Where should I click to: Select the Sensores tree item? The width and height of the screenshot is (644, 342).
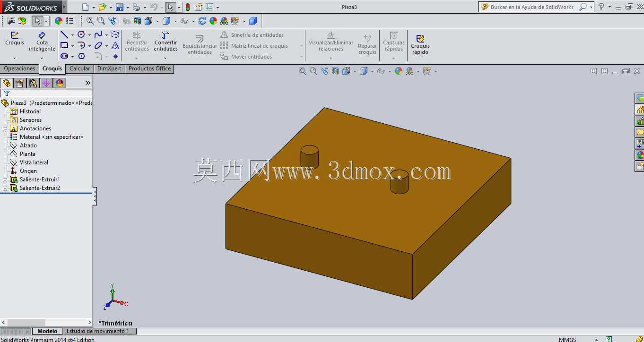[31, 120]
